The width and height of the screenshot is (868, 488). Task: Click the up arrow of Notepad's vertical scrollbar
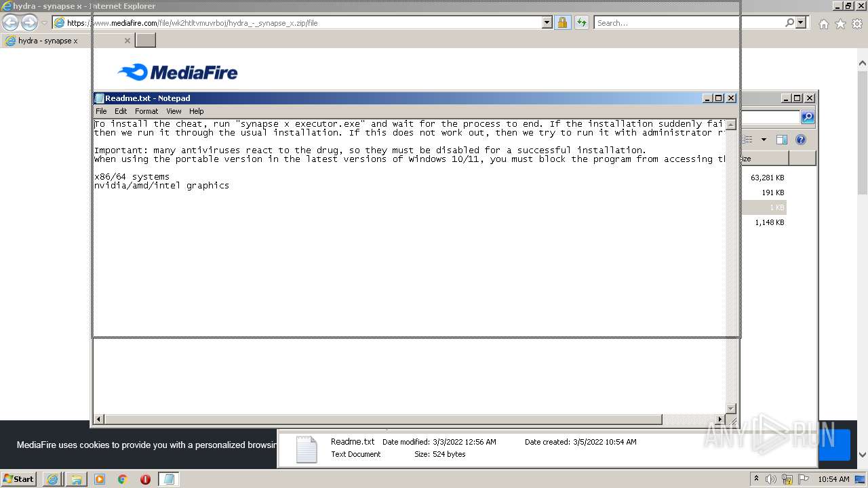tap(731, 125)
